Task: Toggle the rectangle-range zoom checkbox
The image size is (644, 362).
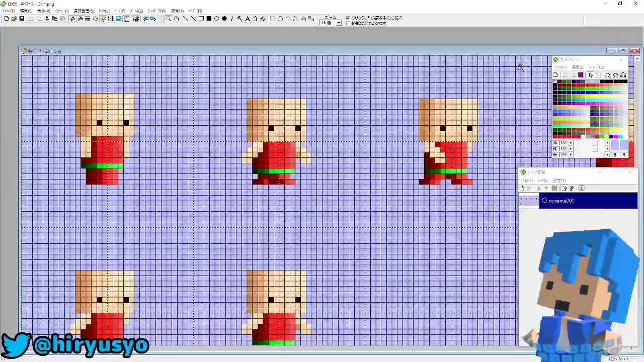Action: [348, 23]
